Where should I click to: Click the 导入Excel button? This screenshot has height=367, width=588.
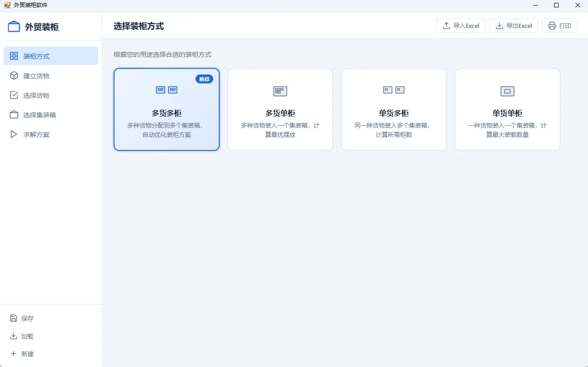461,26
